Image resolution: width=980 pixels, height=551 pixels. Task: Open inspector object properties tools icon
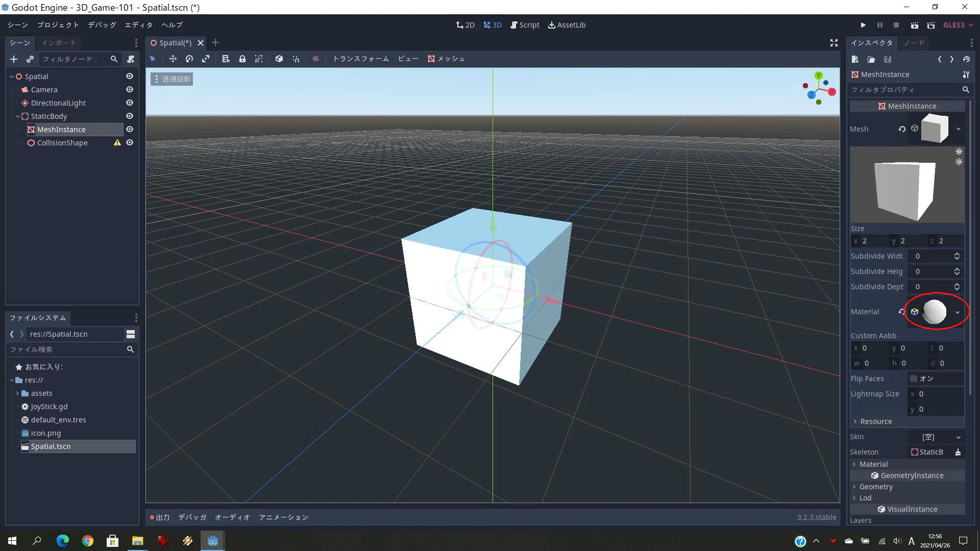click(966, 74)
